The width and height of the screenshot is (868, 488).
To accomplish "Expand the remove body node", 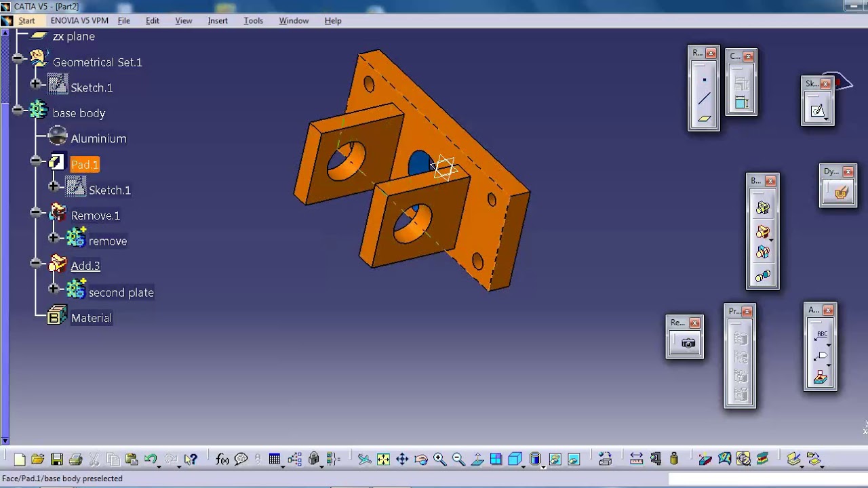I will 54,238.
